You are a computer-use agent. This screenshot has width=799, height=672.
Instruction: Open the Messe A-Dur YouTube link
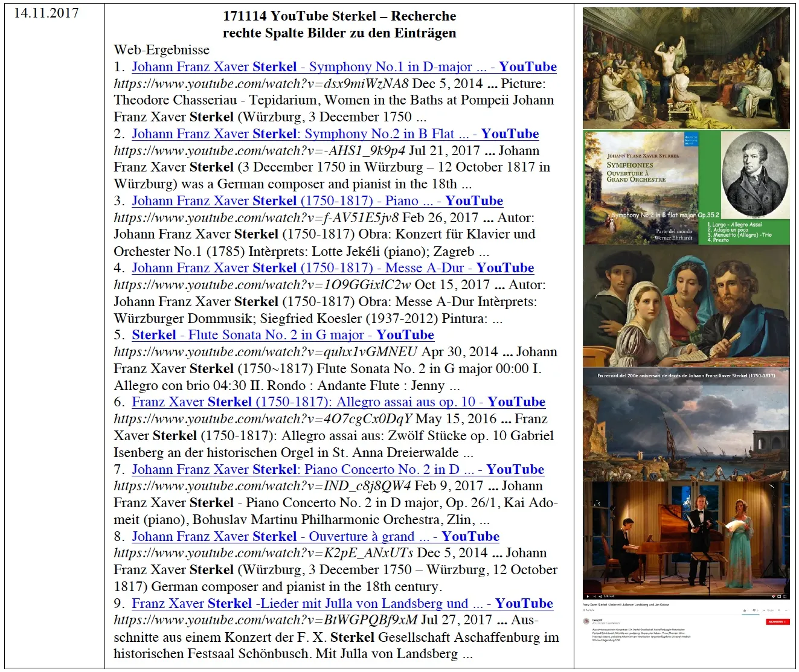click(x=333, y=268)
